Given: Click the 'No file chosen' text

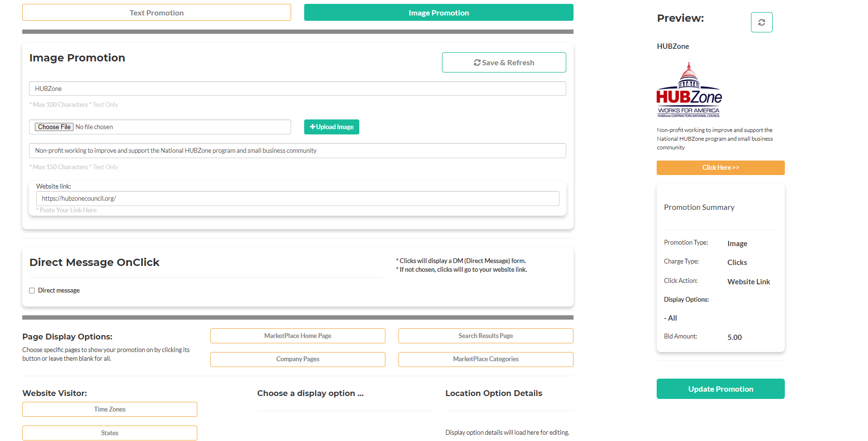Looking at the screenshot, I should coord(94,127).
